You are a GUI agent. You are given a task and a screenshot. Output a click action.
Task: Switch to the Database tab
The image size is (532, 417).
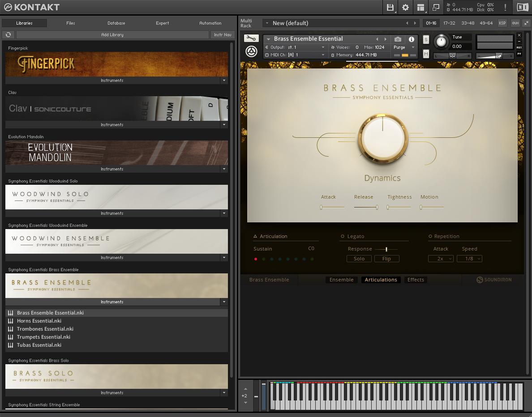[116, 23]
